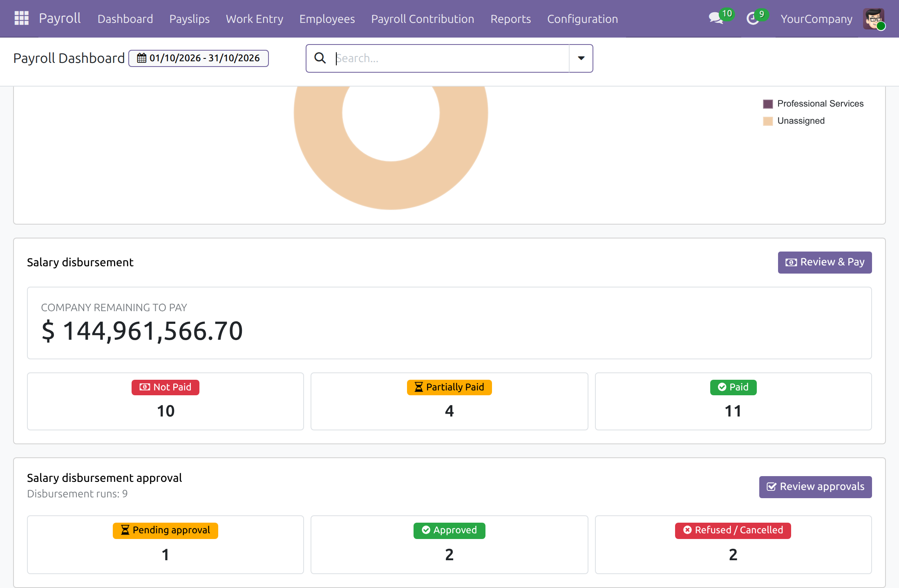Click the Refused / Cancelled badge
The width and height of the screenshot is (899, 588).
point(733,530)
